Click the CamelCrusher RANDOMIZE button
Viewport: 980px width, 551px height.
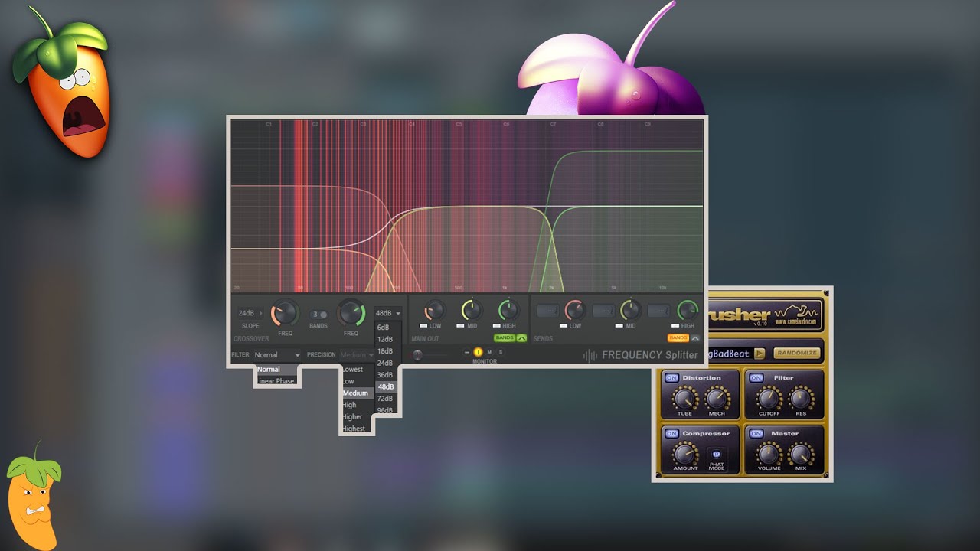[796, 354]
